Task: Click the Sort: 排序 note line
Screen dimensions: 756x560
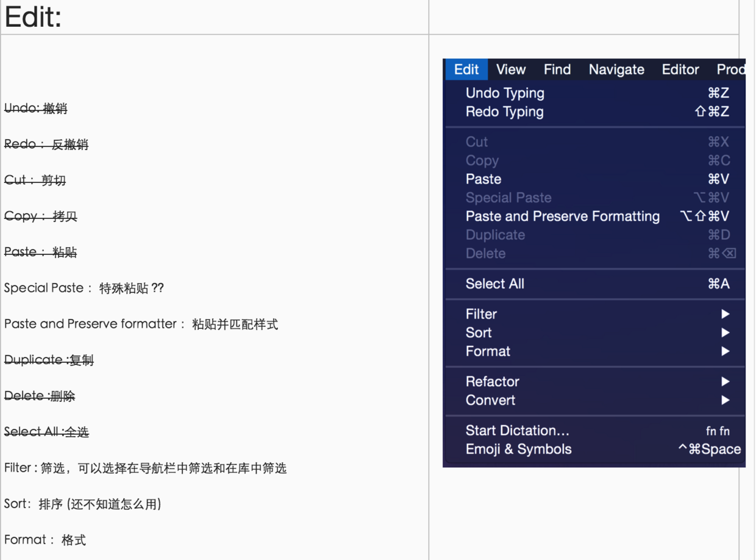Action: point(82,504)
